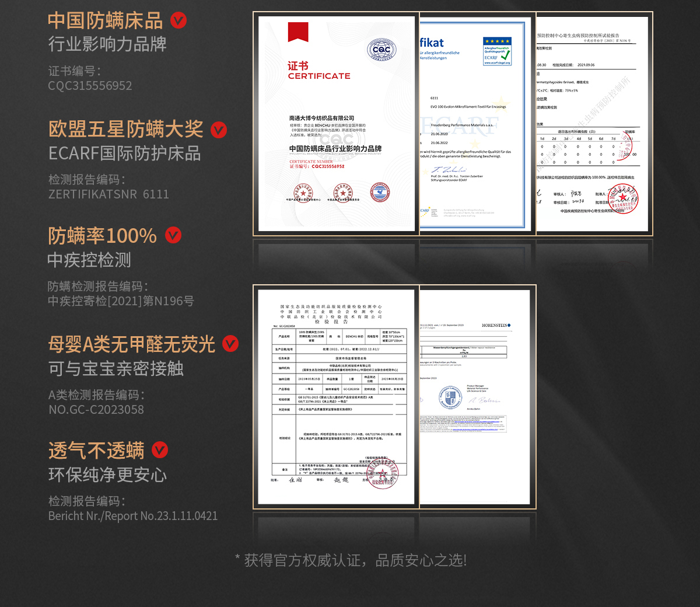
Task: Click the CQC logo on the certificate
Action: pos(381,50)
